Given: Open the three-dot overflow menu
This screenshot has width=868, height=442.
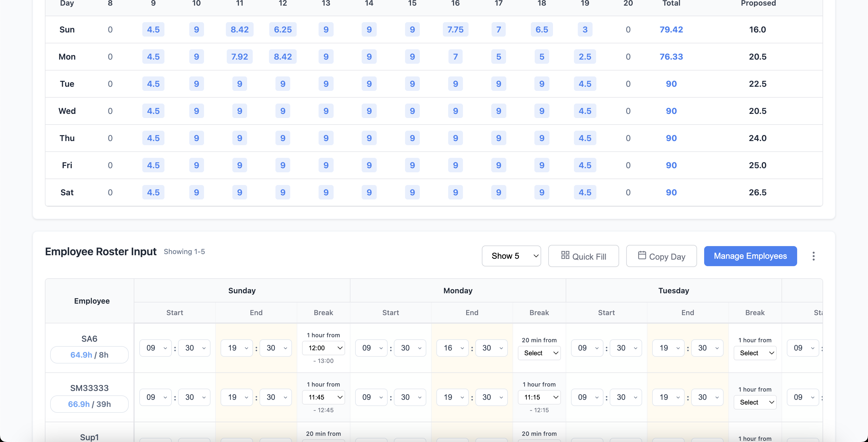Looking at the screenshot, I should click(x=813, y=256).
